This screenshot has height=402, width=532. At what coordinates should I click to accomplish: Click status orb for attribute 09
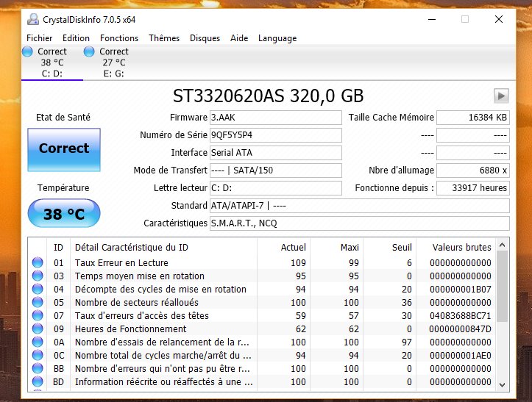pyautogui.click(x=38, y=329)
